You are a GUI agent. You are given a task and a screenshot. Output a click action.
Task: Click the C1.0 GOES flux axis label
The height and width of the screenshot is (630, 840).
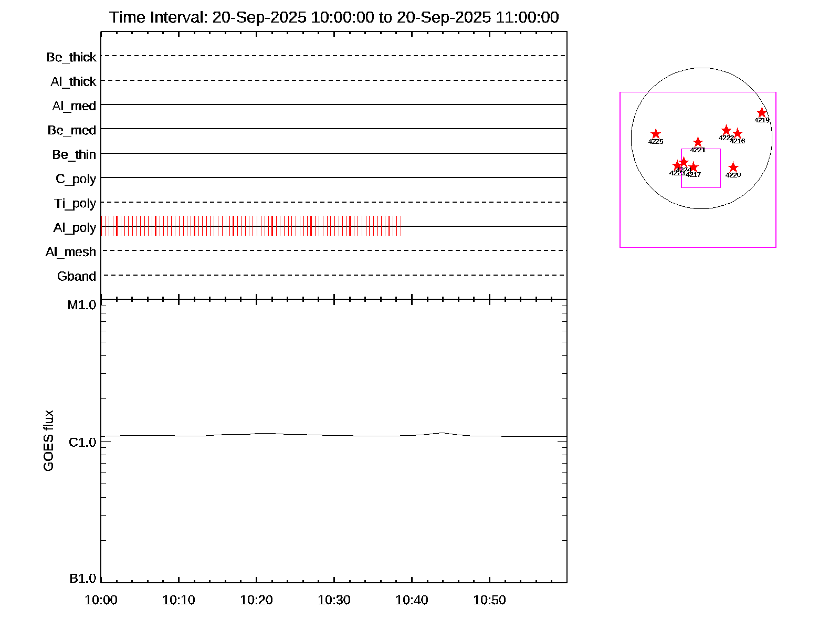(82, 443)
